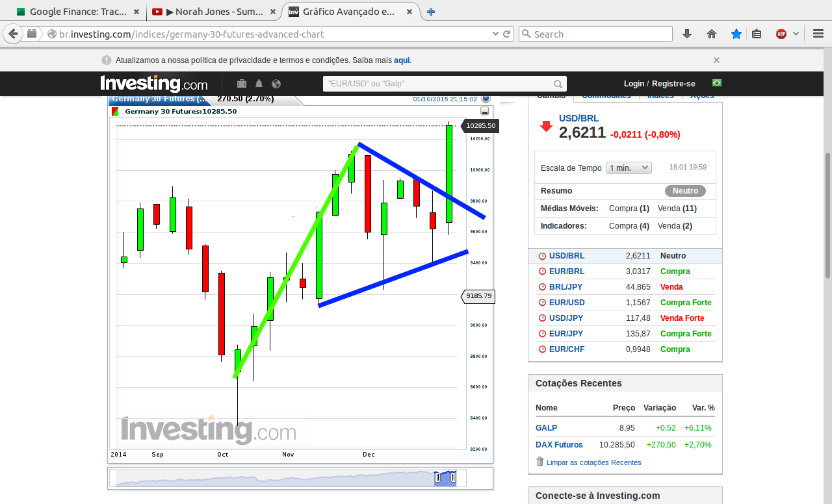Select the Germany 30 Futures chart tab
Image resolution: width=832 pixels, height=504 pixels.
pyautogui.click(x=161, y=99)
